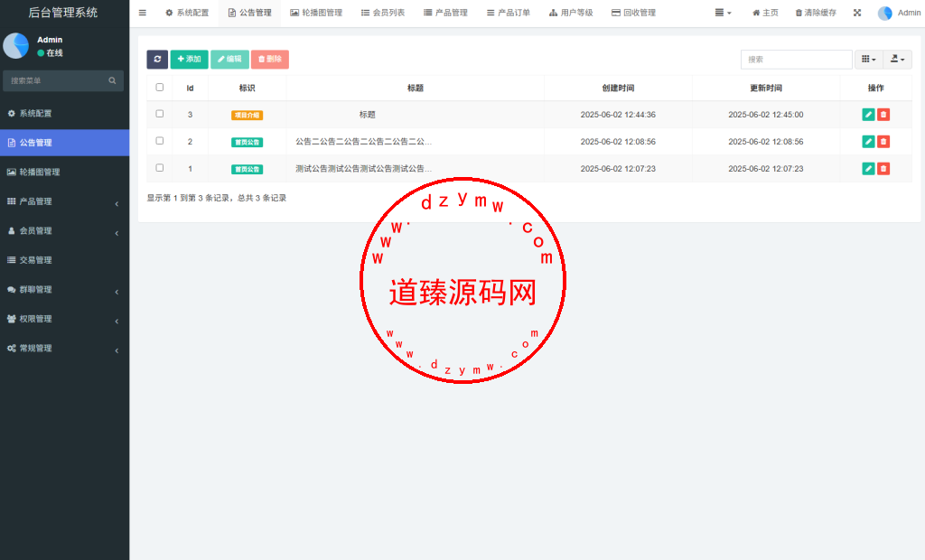Click the 后台管理系统 title

coord(63,13)
